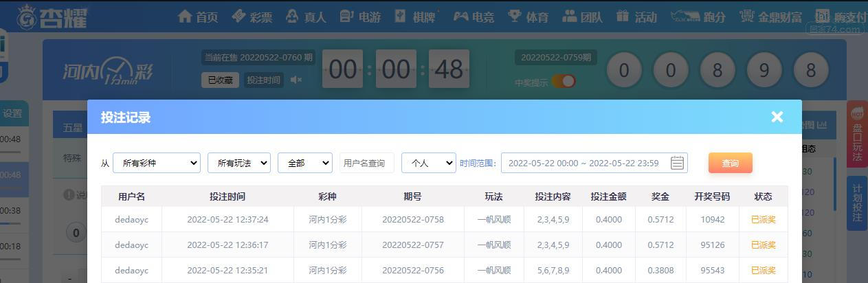
Task: Click the promotions gift box icon
Action: [x=623, y=16]
